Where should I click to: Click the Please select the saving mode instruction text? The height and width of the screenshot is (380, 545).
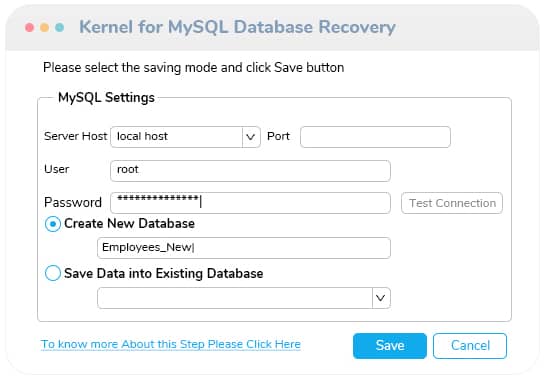[x=194, y=67]
